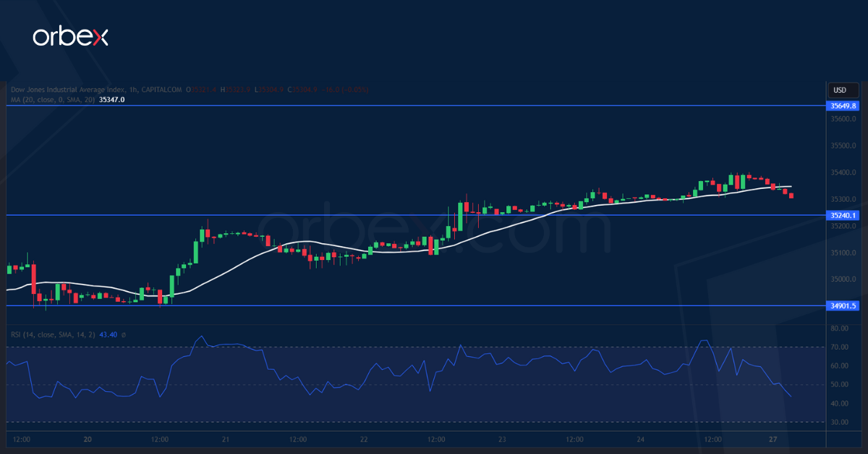868x454 pixels.
Task: Click the 35649.8 price level label
Action: click(843, 106)
